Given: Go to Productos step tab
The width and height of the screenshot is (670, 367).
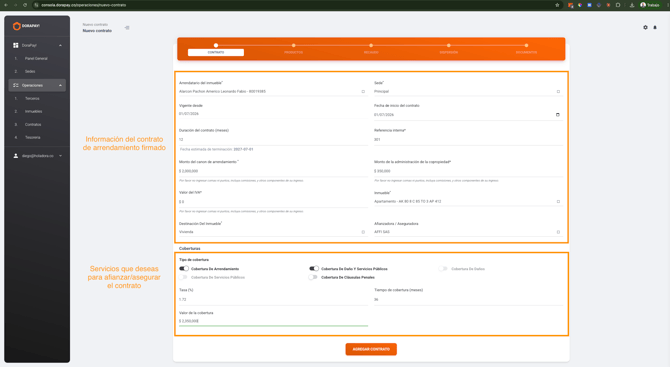Looking at the screenshot, I should click(x=294, y=52).
